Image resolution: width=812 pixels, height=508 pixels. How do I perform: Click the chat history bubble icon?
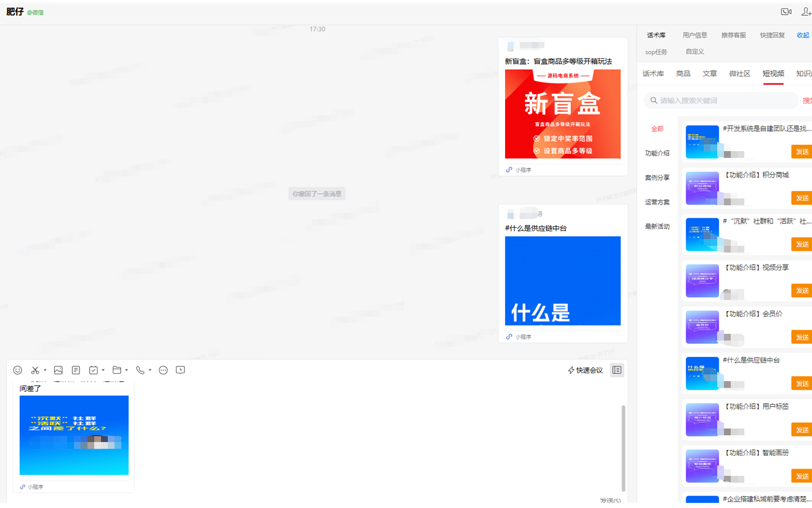point(181,370)
